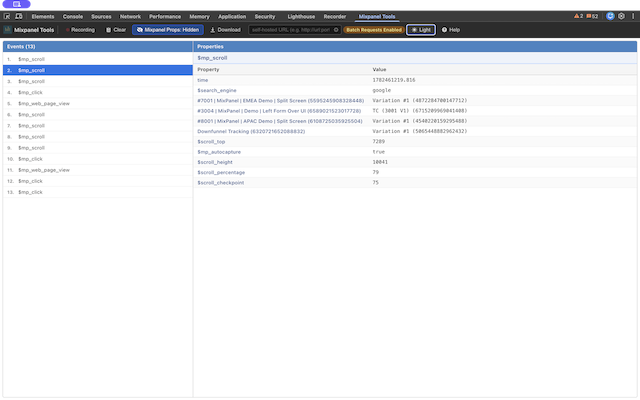This screenshot has width=640, height=400.
Task: Download the captured events
Action: [x=225, y=30]
